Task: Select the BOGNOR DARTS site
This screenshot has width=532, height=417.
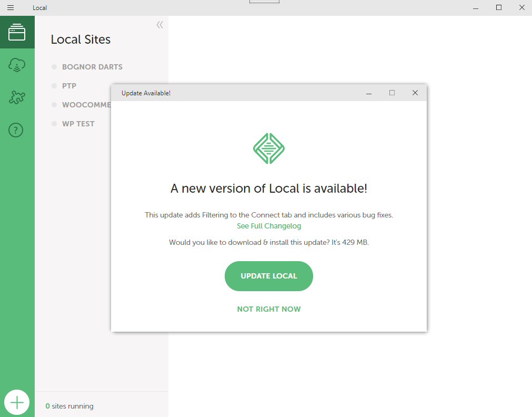Action: pos(92,67)
